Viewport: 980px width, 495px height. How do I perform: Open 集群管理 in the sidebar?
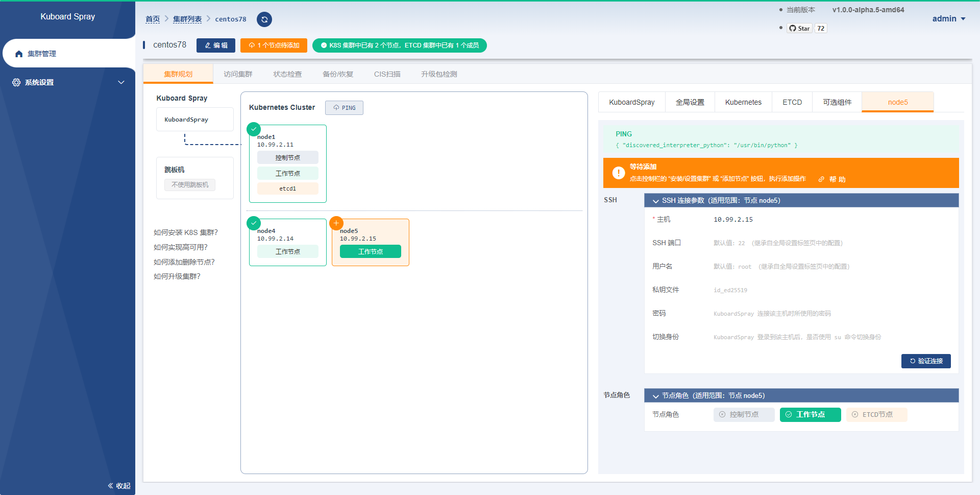[x=68, y=54]
